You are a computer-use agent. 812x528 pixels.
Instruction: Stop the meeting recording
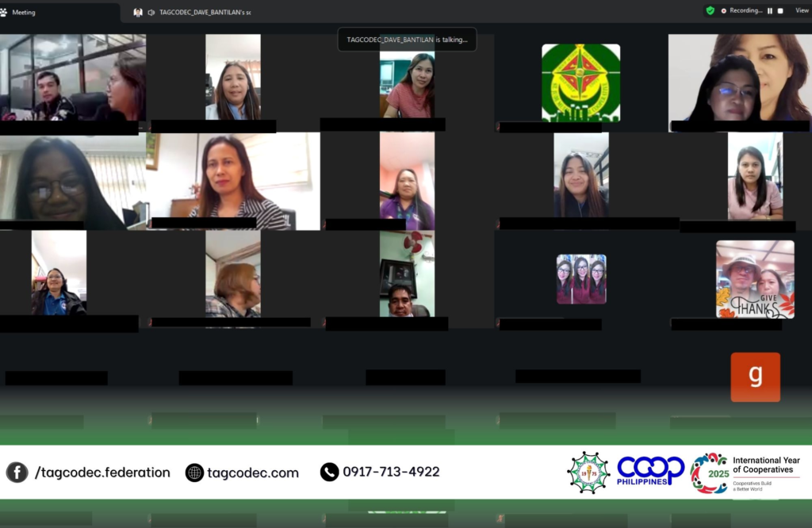click(780, 11)
